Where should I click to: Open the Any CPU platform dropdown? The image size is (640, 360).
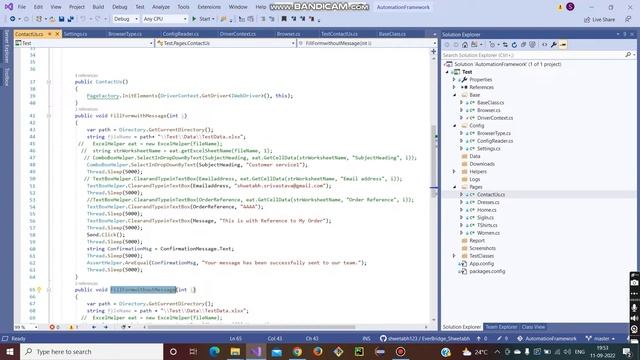pos(164,19)
